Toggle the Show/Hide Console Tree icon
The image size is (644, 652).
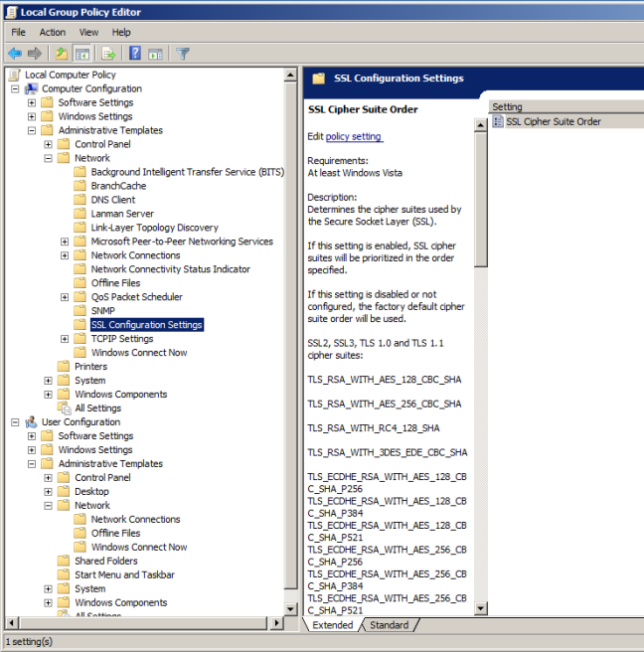81,54
